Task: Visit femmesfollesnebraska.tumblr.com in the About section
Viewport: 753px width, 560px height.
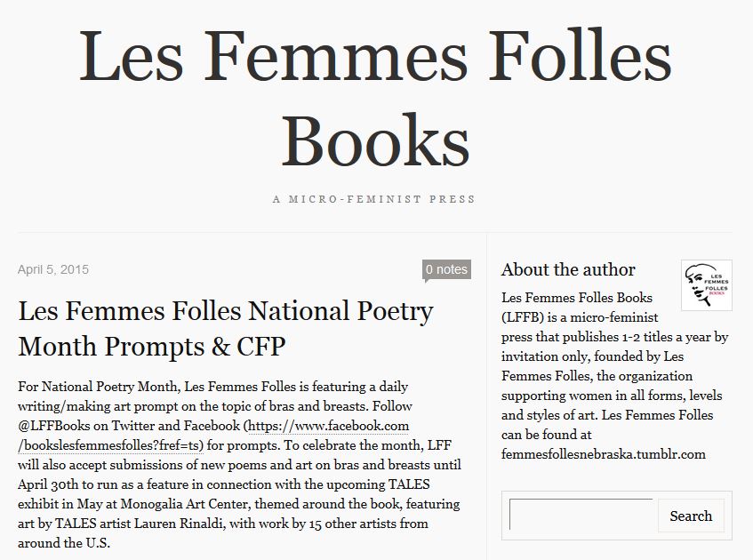Action: (604, 453)
